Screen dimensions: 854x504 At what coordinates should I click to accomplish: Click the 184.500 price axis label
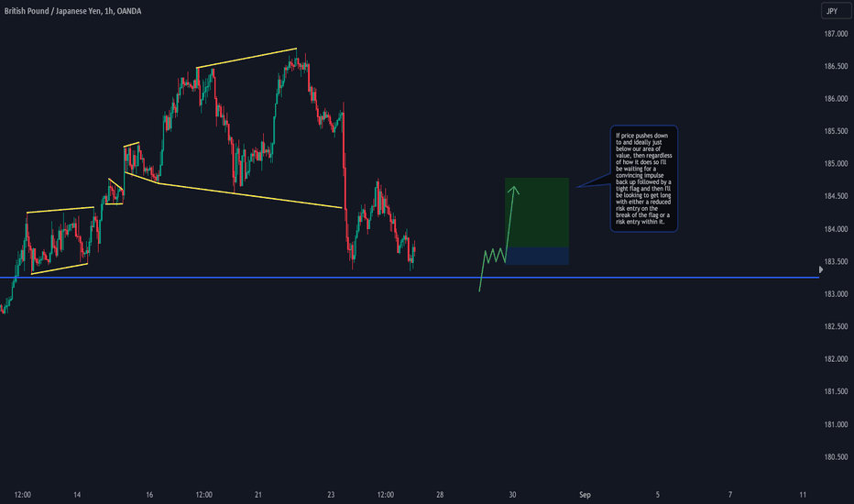(x=836, y=196)
